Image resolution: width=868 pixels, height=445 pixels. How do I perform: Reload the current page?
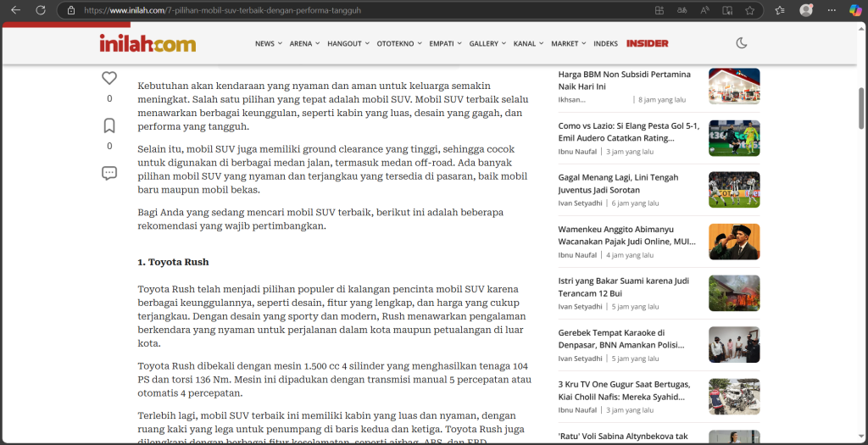point(41,10)
